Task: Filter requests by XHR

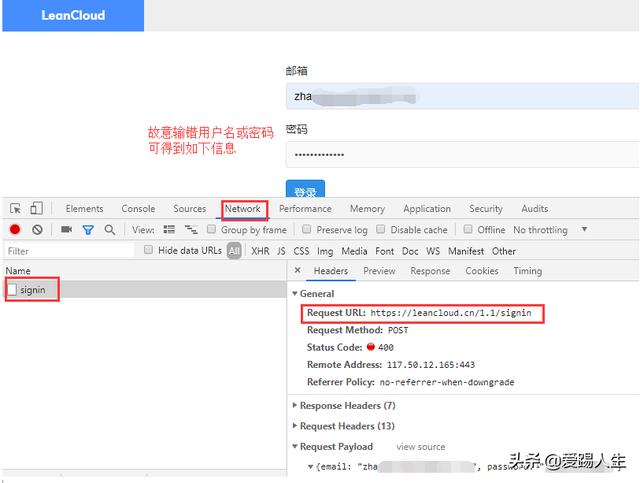Action: point(260,251)
